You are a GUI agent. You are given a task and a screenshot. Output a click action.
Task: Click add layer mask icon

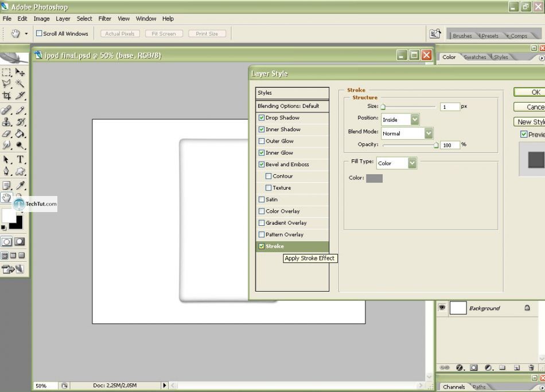coord(474,367)
